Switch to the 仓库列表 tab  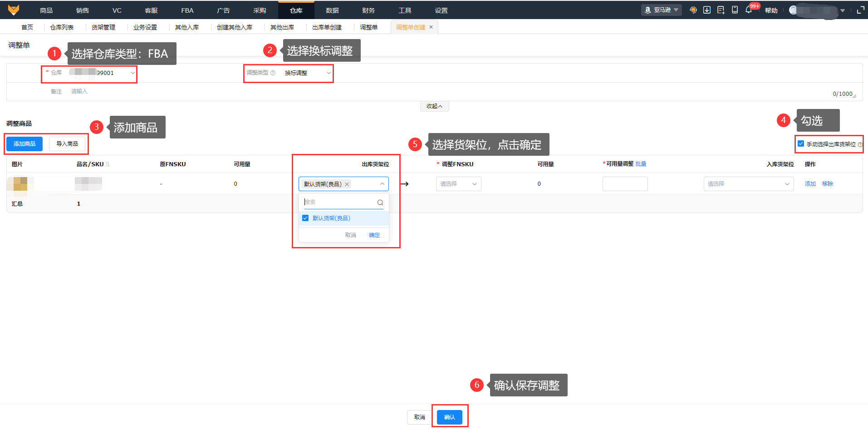62,27
